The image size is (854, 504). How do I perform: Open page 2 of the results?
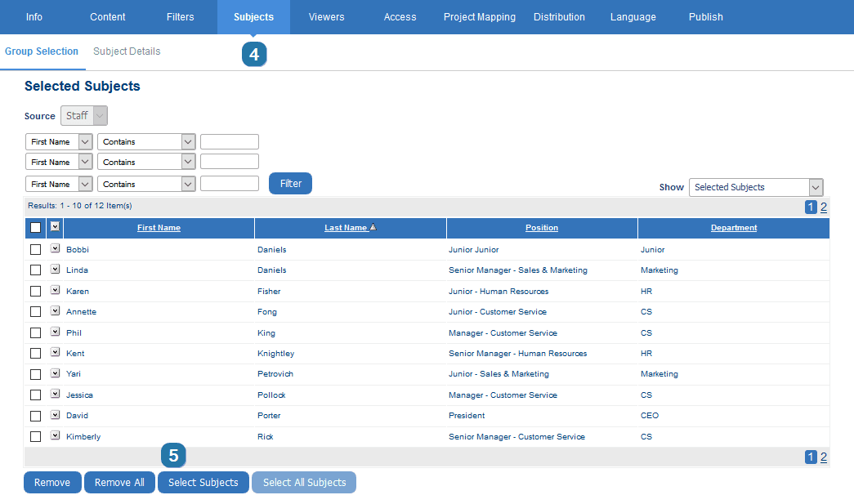click(822, 207)
